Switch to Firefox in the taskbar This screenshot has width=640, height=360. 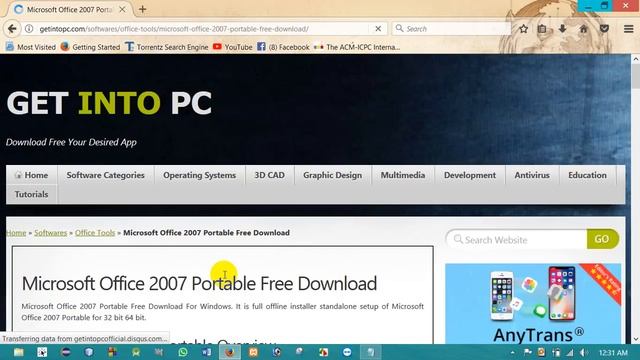[x=230, y=352]
